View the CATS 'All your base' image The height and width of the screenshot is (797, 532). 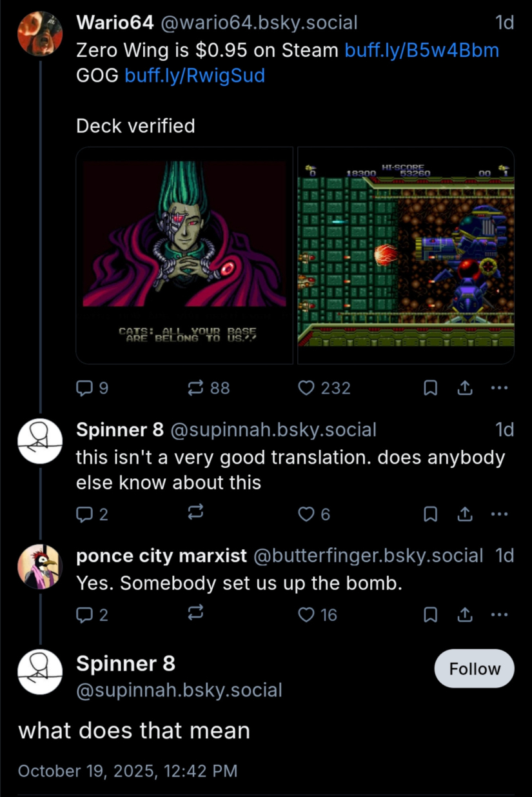click(184, 256)
